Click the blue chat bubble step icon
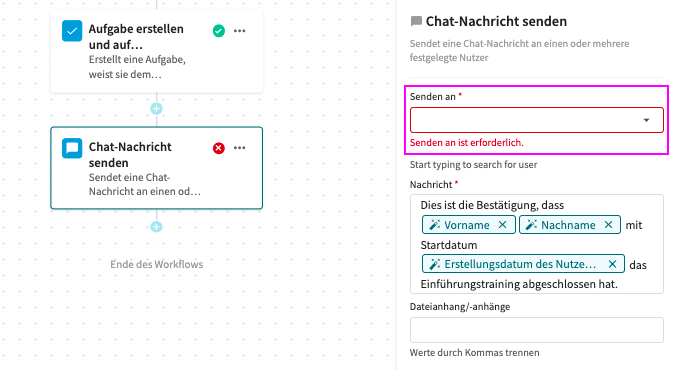Screen dimensions: 674x370 point(72,148)
